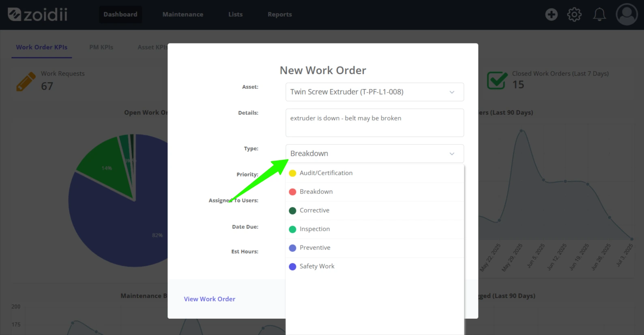Open the Maintenance menu
644x335 pixels.
(x=183, y=15)
